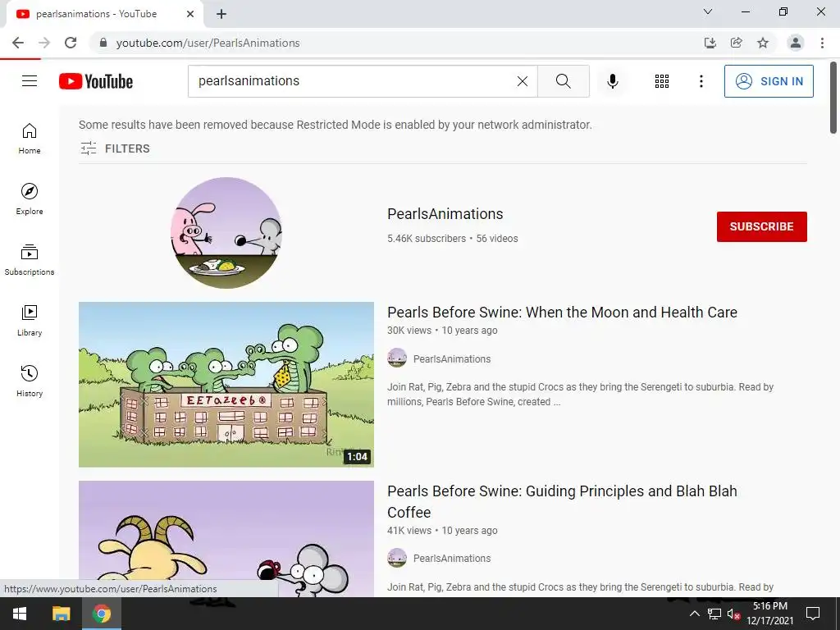Click the channel avatar under Guiding Principles
The width and height of the screenshot is (840, 630).
click(x=397, y=558)
